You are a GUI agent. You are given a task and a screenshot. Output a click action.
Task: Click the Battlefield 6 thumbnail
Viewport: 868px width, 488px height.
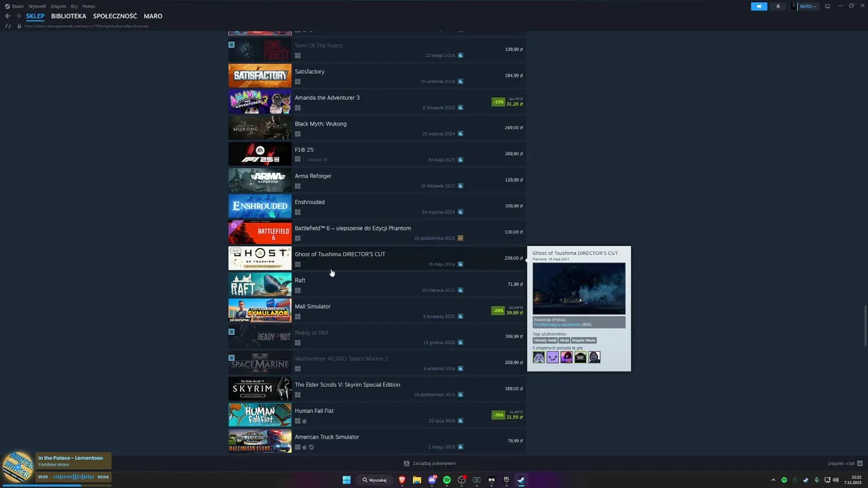click(x=260, y=232)
